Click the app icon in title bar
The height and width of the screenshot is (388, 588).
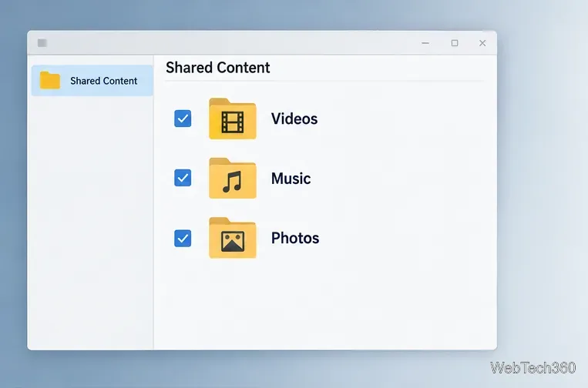[42, 43]
